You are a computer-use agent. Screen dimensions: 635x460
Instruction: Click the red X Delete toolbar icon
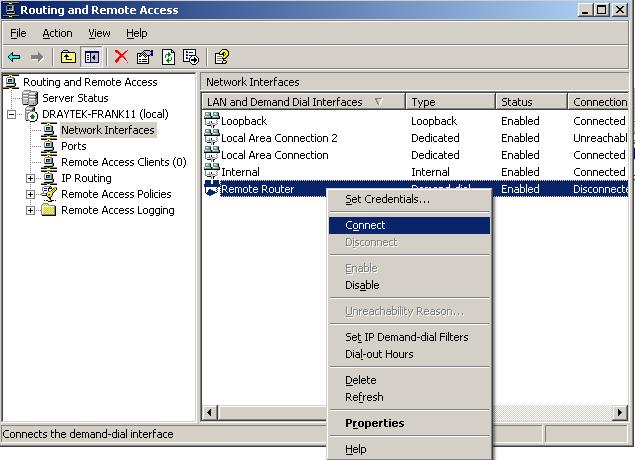(121, 57)
